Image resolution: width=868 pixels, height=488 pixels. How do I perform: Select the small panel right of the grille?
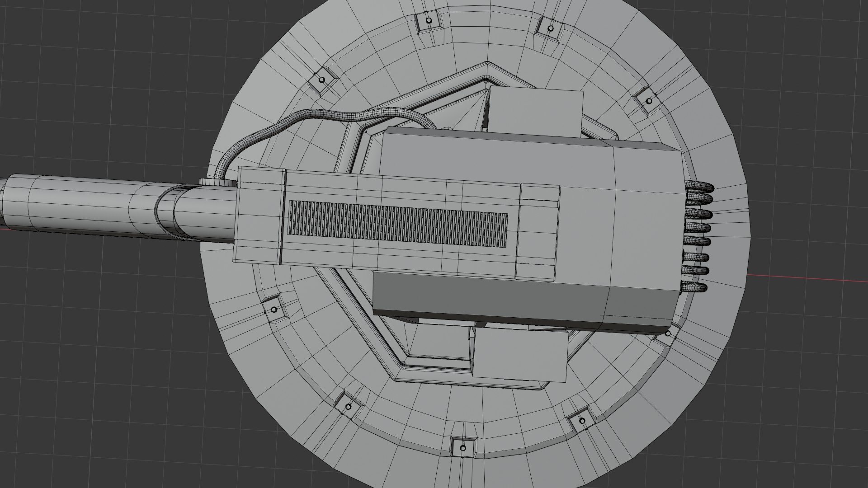tap(538, 231)
